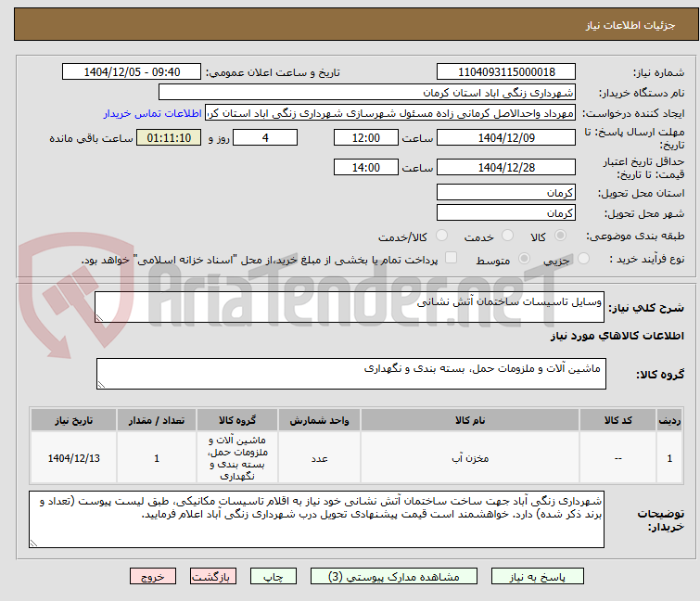
Task: Click resize handle of توضیحات خریدار box
Action: pos(33,543)
